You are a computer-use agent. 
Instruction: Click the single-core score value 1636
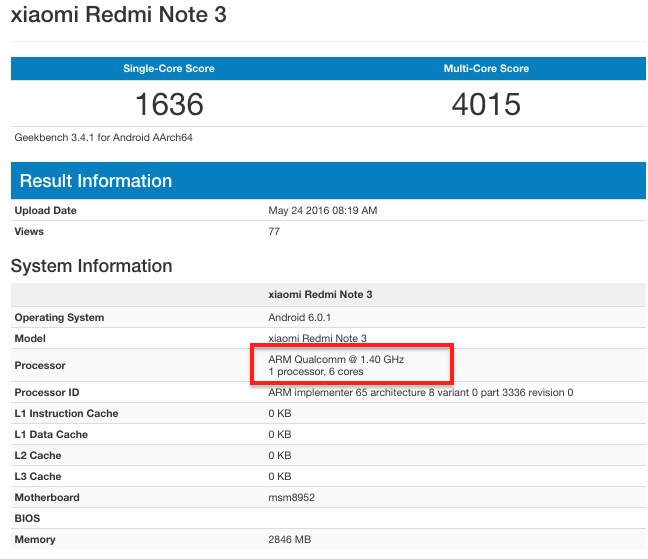point(168,104)
